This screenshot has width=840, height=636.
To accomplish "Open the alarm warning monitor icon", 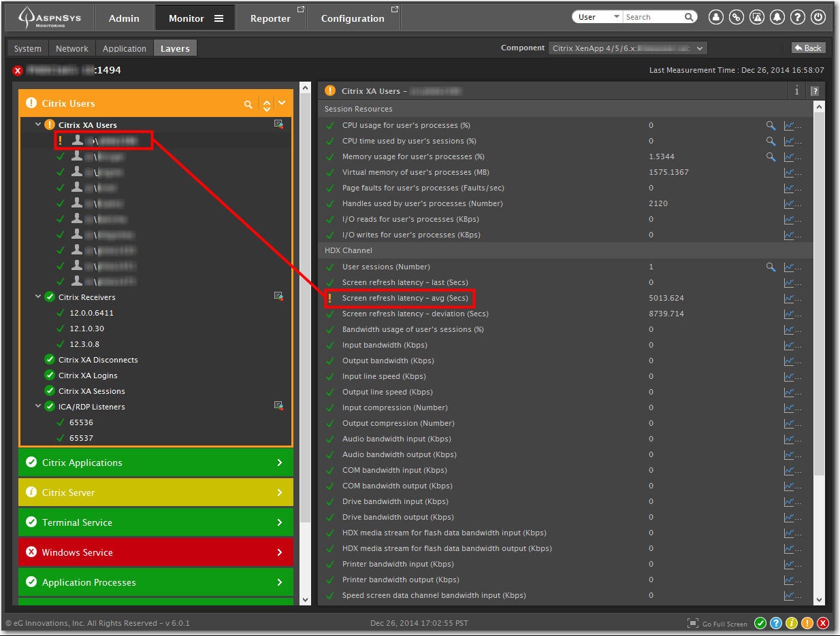I will point(756,18).
